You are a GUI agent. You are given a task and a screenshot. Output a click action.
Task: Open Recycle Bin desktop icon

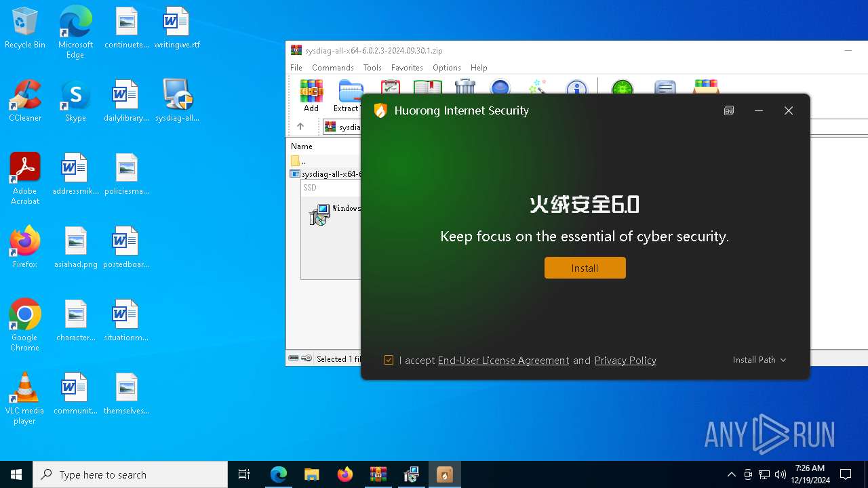25,28
